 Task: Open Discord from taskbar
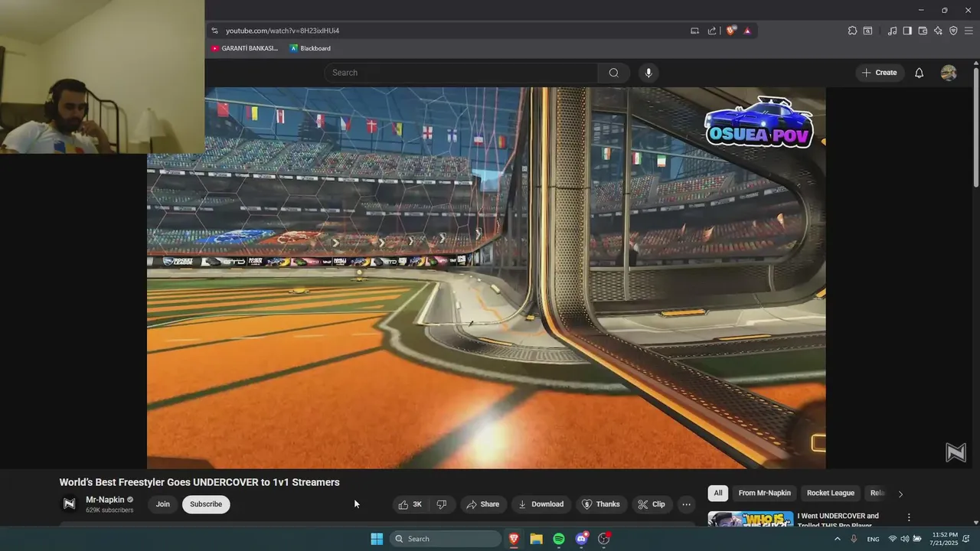coord(582,539)
